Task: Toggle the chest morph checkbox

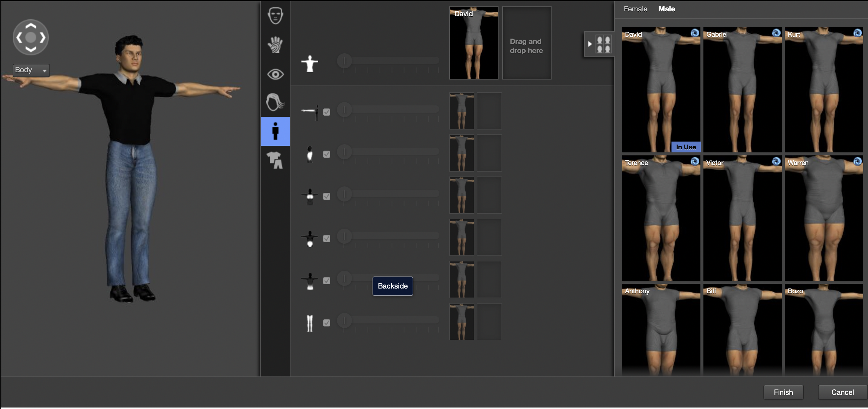Action: pyautogui.click(x=326, y=196)
